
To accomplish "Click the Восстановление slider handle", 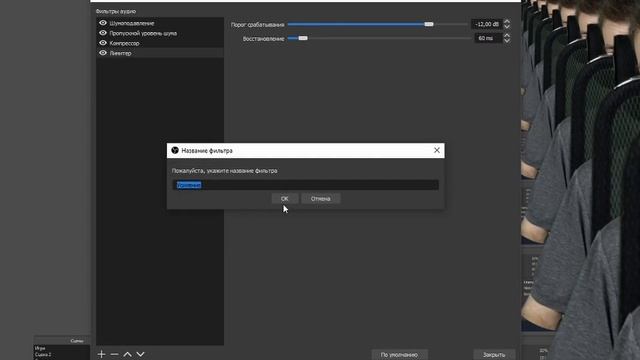I will pos(303,38).
